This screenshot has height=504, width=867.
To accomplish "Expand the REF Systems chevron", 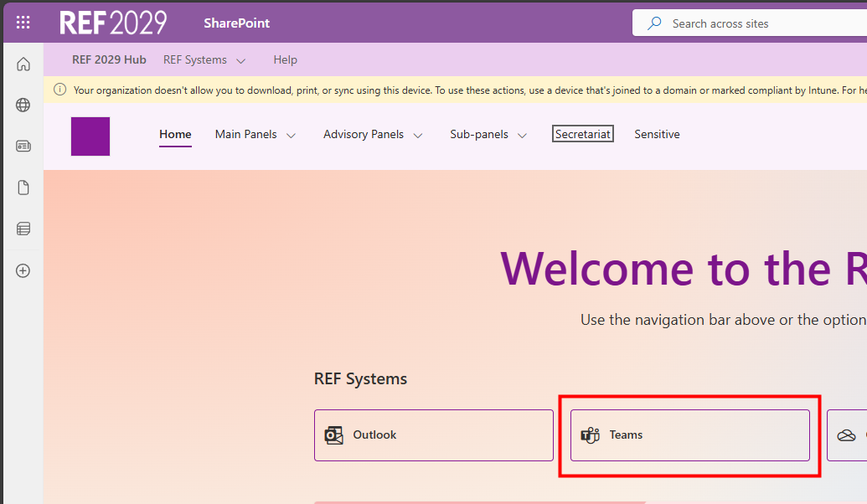I will click(x=241, y=61).
